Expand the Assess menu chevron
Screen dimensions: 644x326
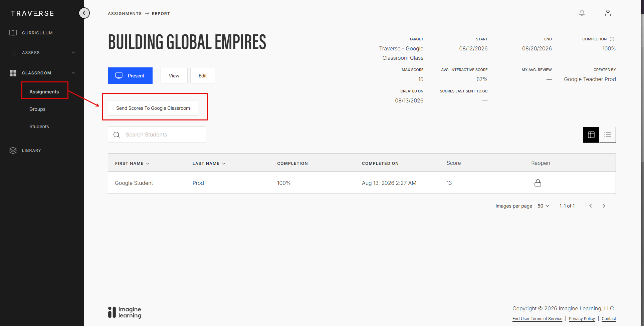tap(73, 52)
